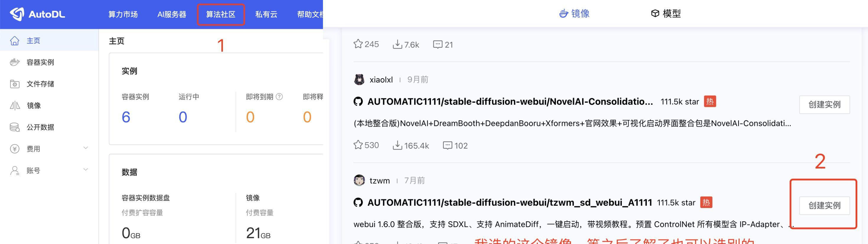Screen dimensions: 868x244
Task: Click the 容器实例 sidebar icon
Action: click(x=14, y=62)
